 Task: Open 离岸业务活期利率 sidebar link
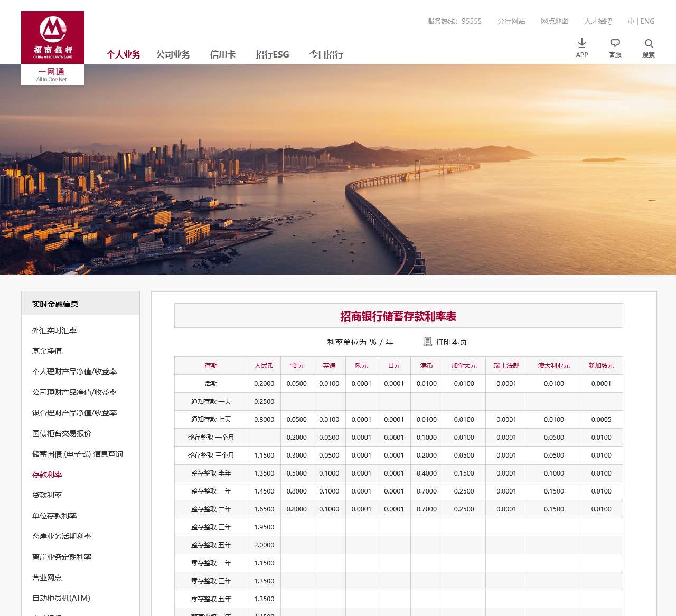pyautogui.click(x=62, y=536)
